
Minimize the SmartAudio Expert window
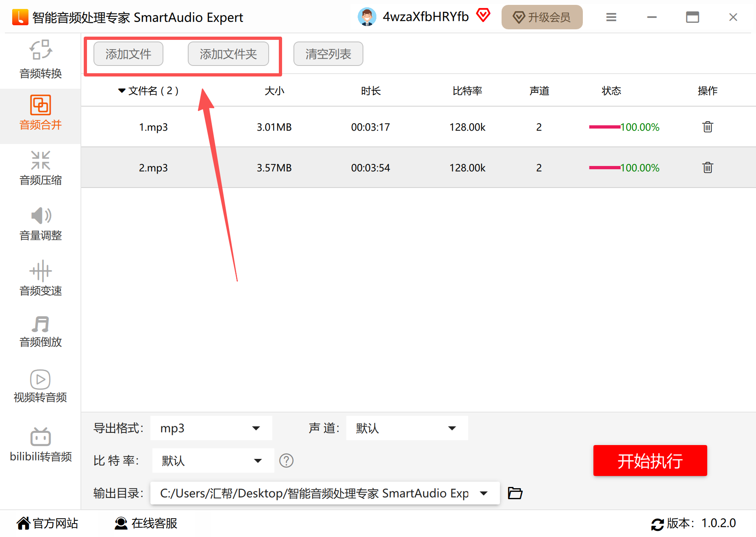[652, 17]
